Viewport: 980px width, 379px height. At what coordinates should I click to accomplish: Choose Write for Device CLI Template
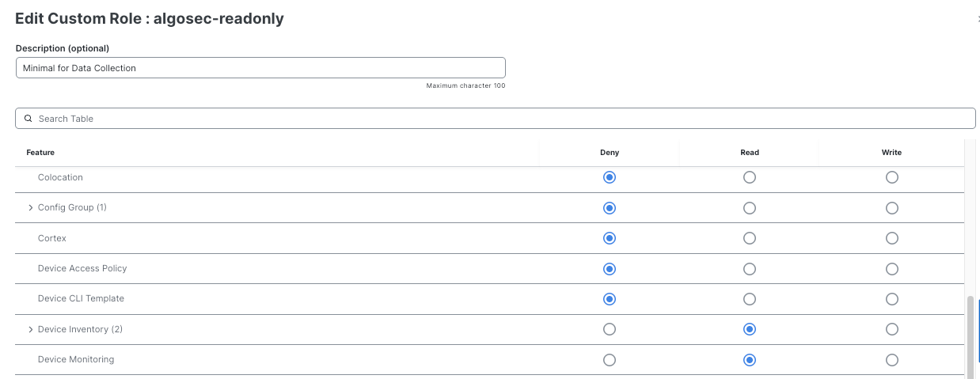891,299
